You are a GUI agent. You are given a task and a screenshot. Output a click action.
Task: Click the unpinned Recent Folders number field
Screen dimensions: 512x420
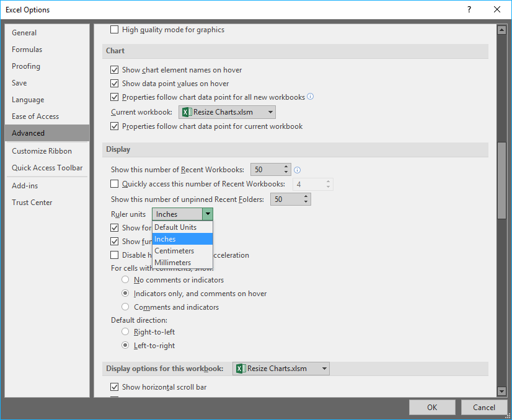tap(286, 199)
